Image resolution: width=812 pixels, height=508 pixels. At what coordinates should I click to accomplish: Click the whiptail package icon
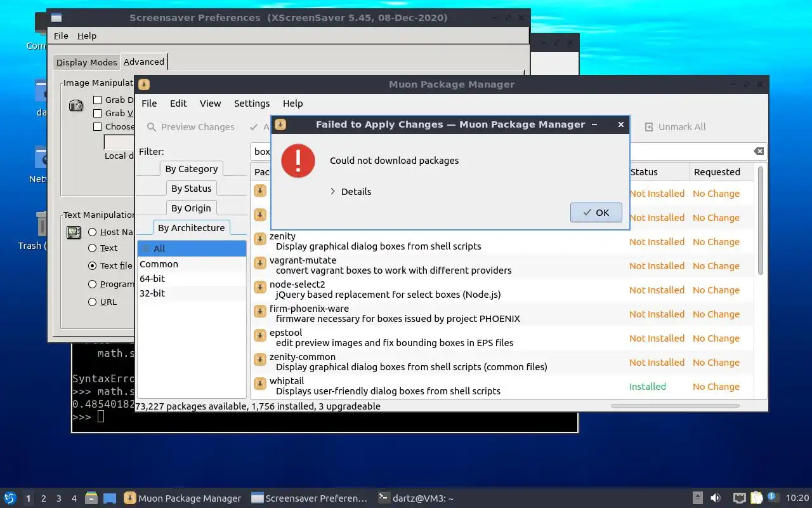(259, 384)
